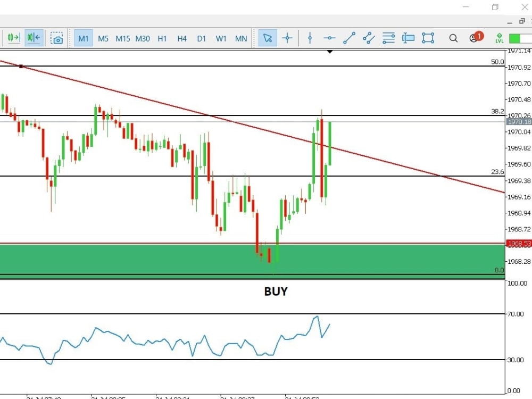Draw a horizontal line
This screenshot has width=532, height=399.
pos(329,38)
